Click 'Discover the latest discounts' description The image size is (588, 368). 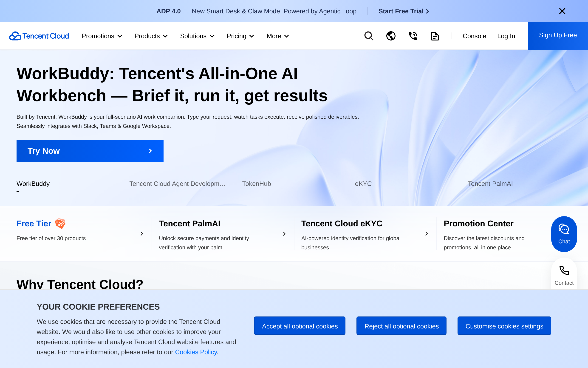tap(484, 243)
